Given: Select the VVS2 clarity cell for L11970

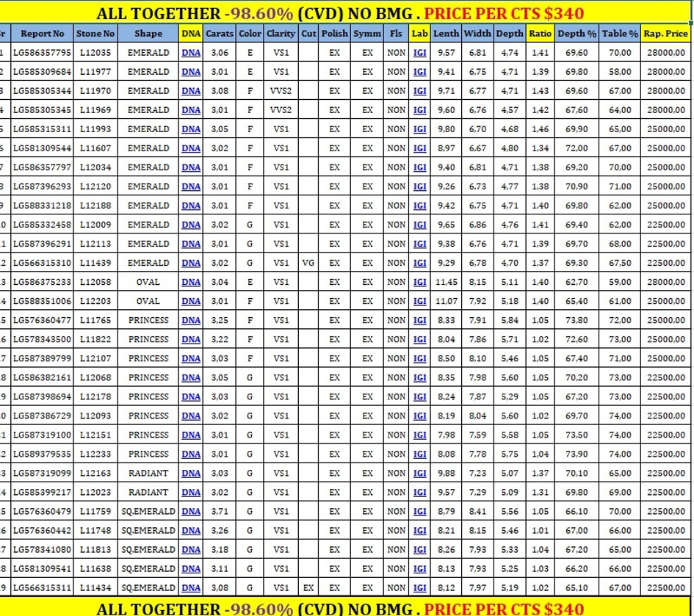Looking at the screenshot, I should click(x=281, y=91).
